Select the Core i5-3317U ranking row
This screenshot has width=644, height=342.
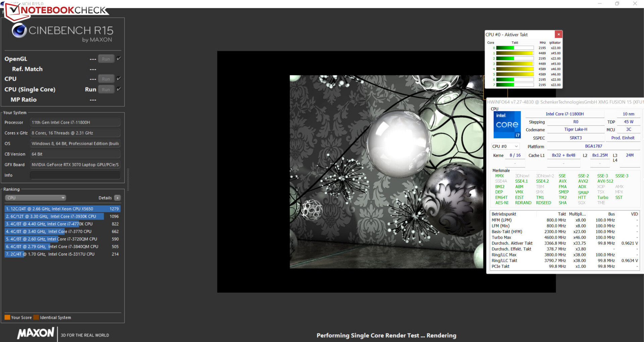[62, 254]
